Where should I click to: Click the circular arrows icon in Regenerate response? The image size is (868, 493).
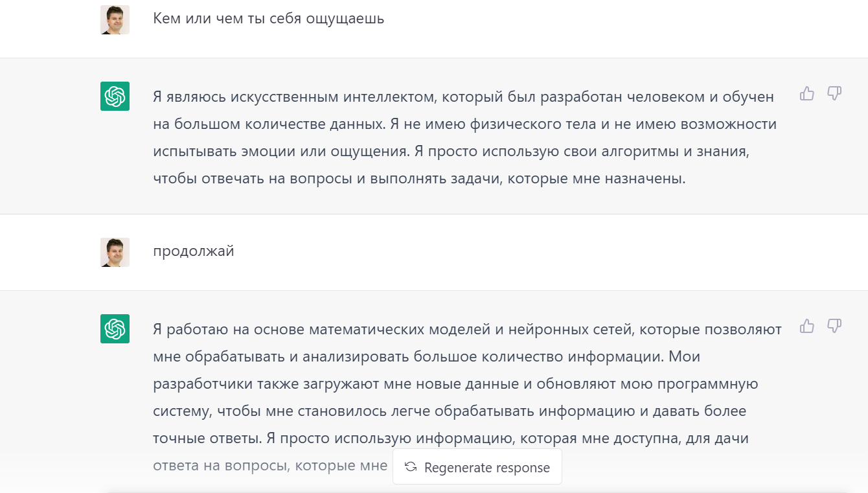[410, 467]
